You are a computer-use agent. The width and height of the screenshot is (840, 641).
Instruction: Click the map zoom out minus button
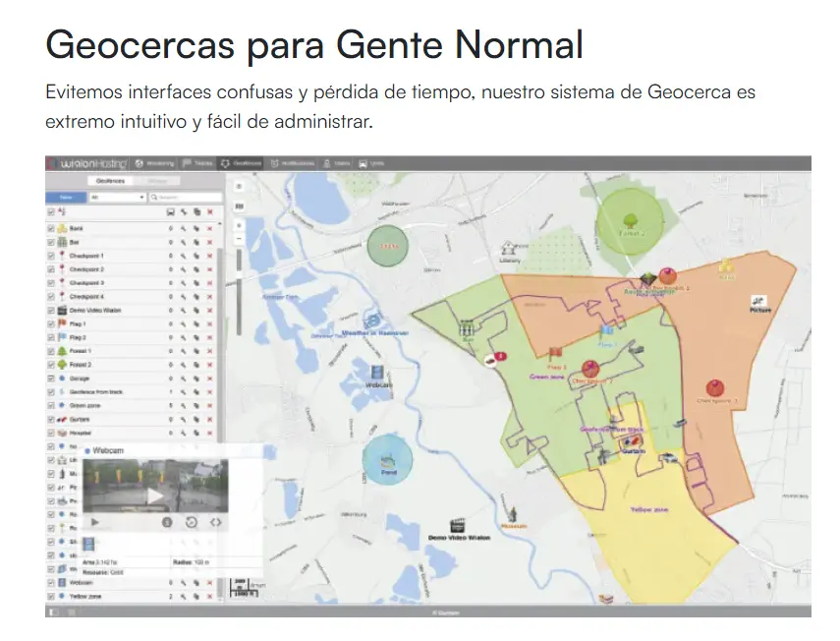(x=239, y=238)
